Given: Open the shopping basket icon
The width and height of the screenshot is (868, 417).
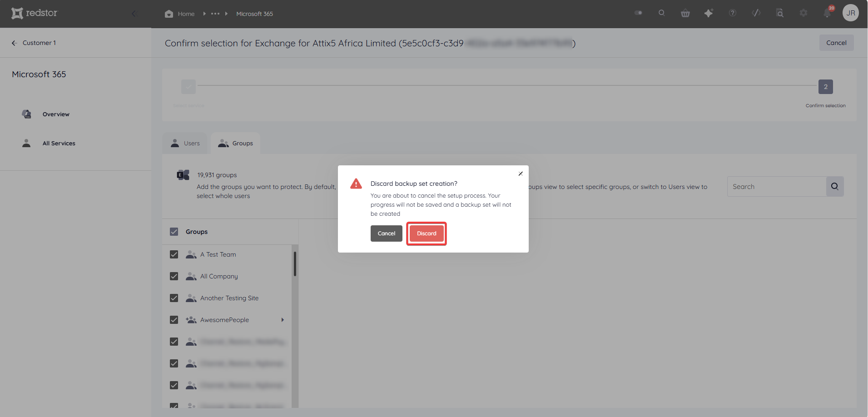Looking at the screenshot, I should click(x=685, y=13).
